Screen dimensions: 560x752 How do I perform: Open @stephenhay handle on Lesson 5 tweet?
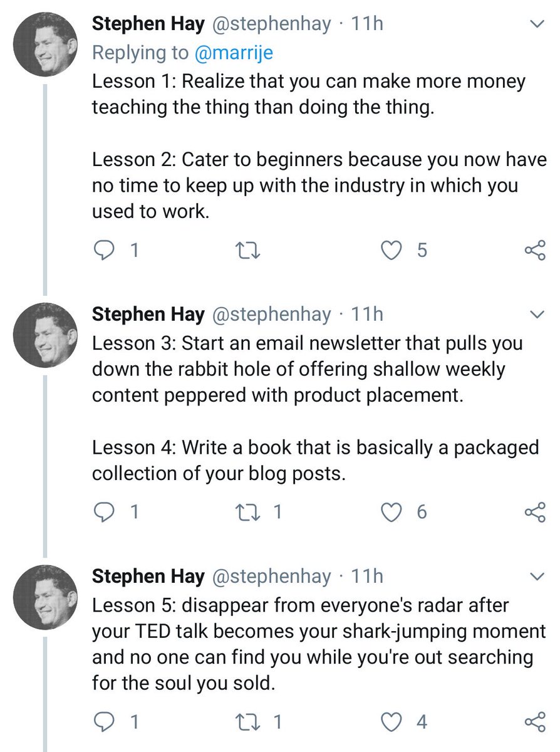coord(272,576)
